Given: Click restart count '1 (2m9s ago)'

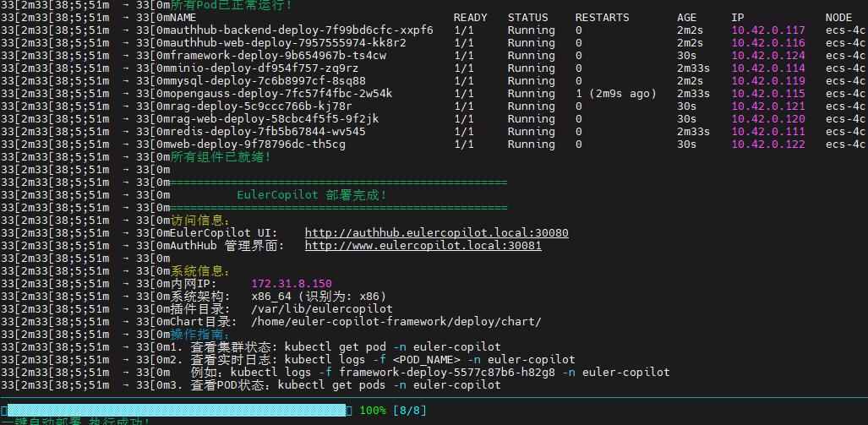Looking at the screenshot, I should [x=616, y=94].
